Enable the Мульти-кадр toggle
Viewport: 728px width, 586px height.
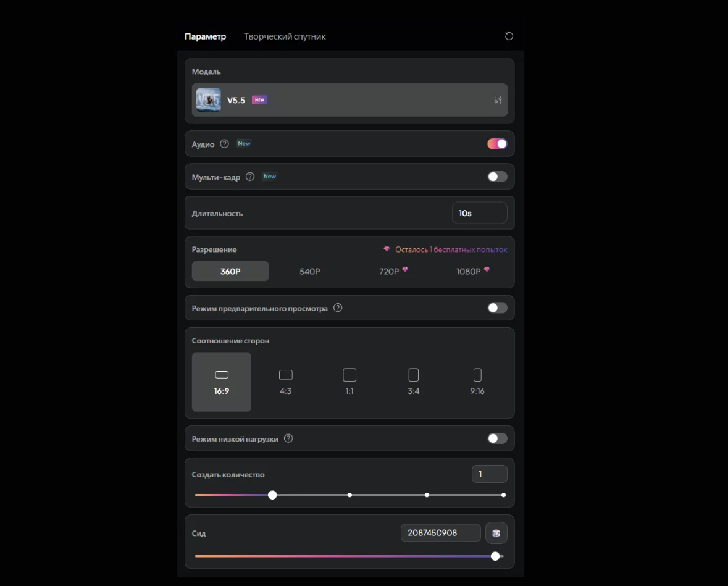coord(497,177)
